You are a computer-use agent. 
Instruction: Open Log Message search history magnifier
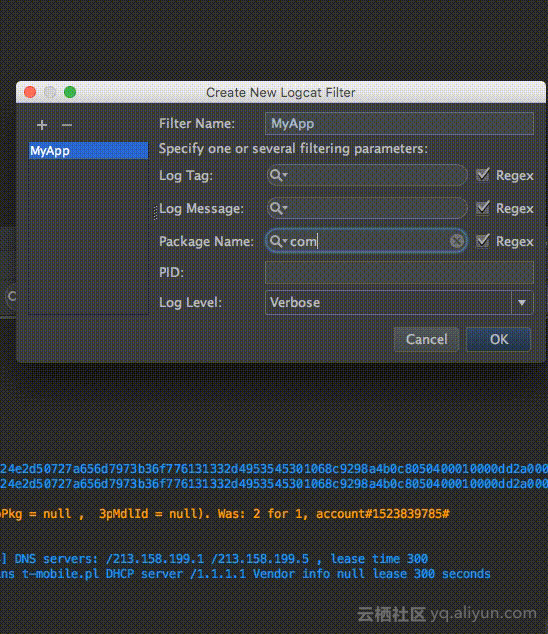(278, 208)
